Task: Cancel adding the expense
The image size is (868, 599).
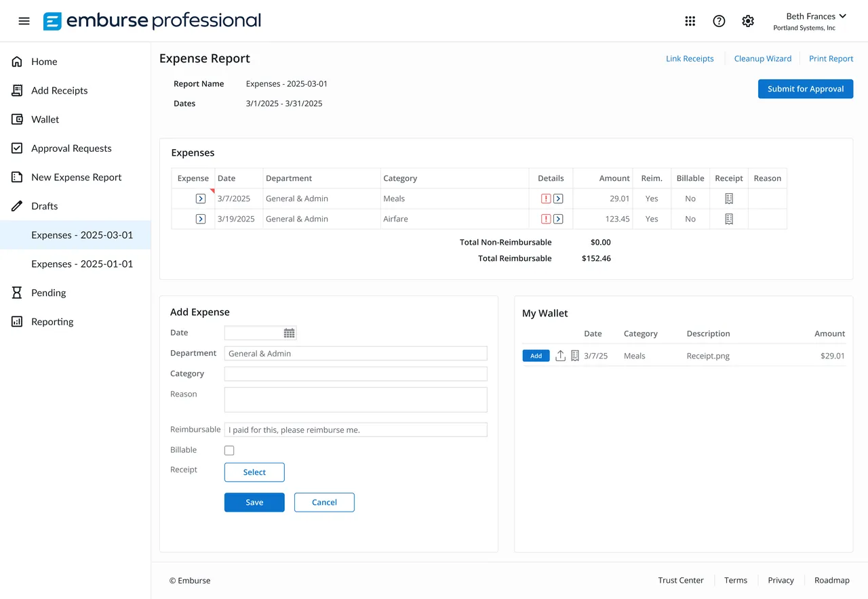Action: click(x=324, y=502)
